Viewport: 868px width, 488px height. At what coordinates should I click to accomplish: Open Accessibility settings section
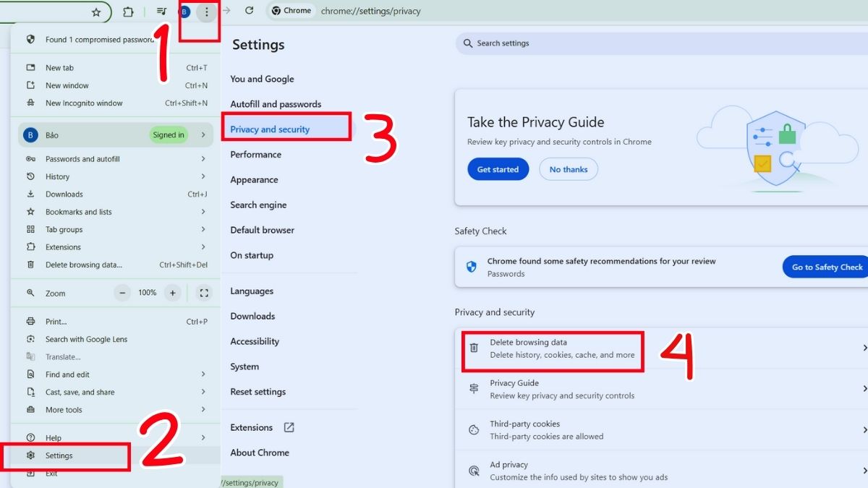(x=255, y=341)
